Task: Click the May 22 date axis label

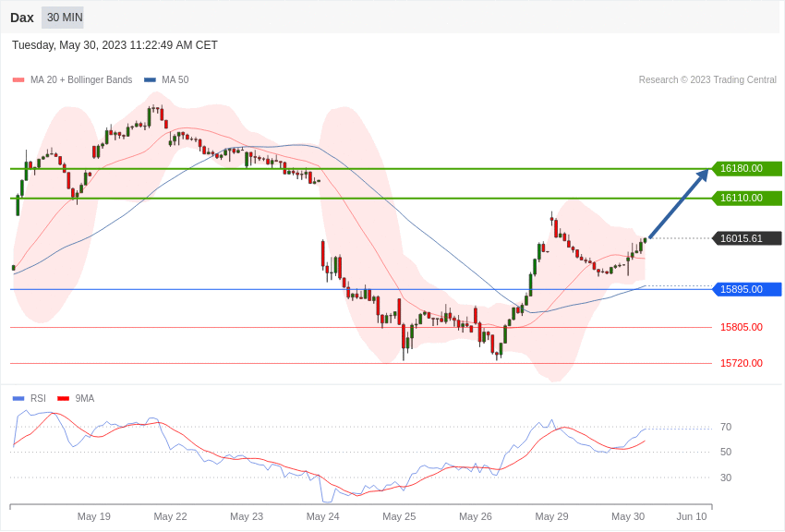Action: (170, 516)
